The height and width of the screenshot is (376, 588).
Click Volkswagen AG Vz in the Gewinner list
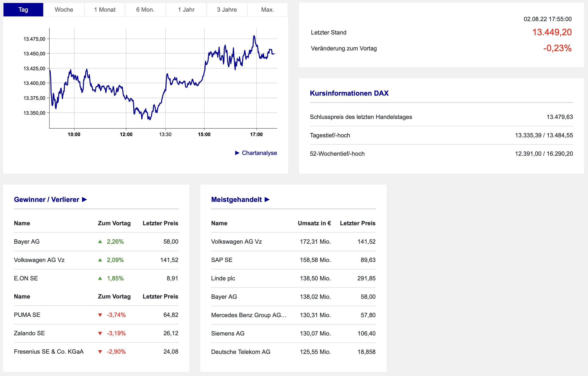[x=39, y=260]
